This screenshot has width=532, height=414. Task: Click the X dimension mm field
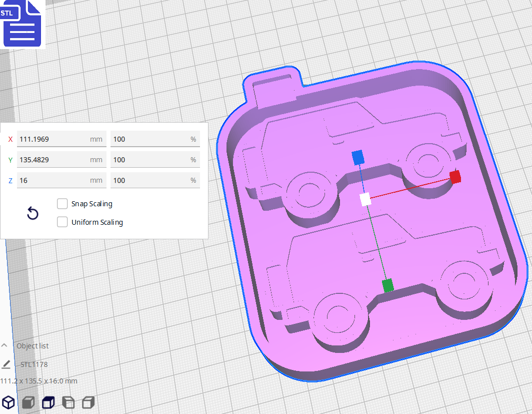(x=52, y=139)
